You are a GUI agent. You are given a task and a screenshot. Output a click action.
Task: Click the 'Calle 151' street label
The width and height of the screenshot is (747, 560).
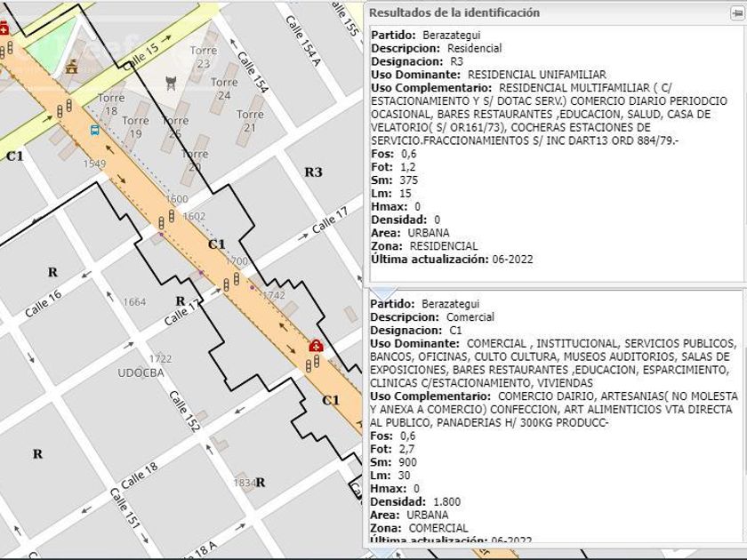click(x=125, y=508)
